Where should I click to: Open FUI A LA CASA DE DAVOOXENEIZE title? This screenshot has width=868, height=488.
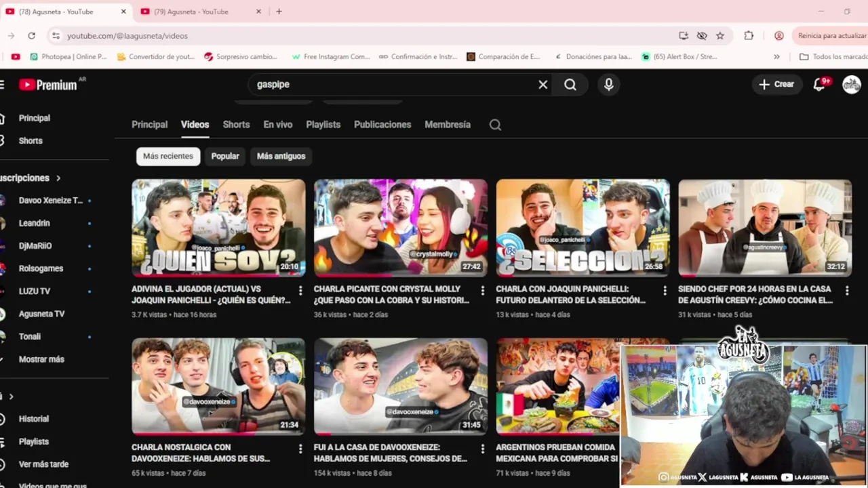pyautogui.click(x=391, y=453)
